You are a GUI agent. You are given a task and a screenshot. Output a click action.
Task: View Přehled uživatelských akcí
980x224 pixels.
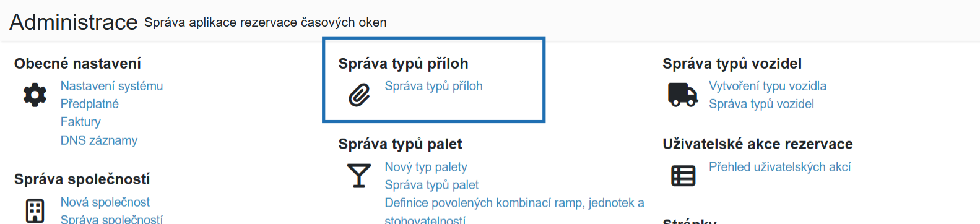tap(779, 167)
